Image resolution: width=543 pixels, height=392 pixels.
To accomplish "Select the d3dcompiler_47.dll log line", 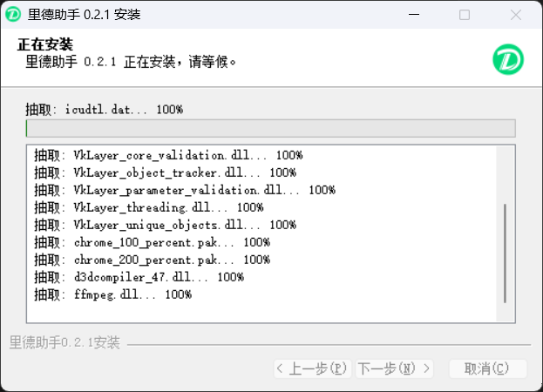I will pyautogui.click(x=139, y=277).
